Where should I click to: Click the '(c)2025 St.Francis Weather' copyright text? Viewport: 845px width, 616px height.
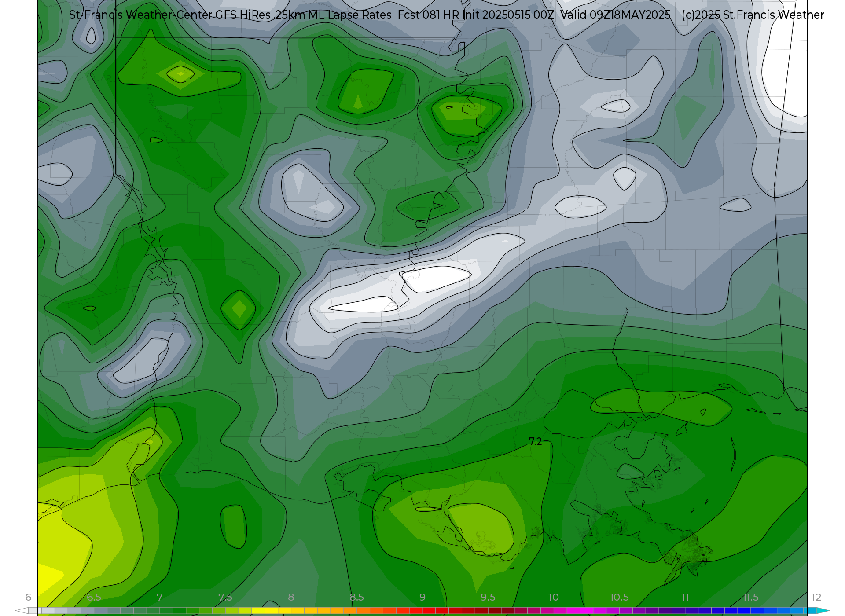click(x=753, y=15)
